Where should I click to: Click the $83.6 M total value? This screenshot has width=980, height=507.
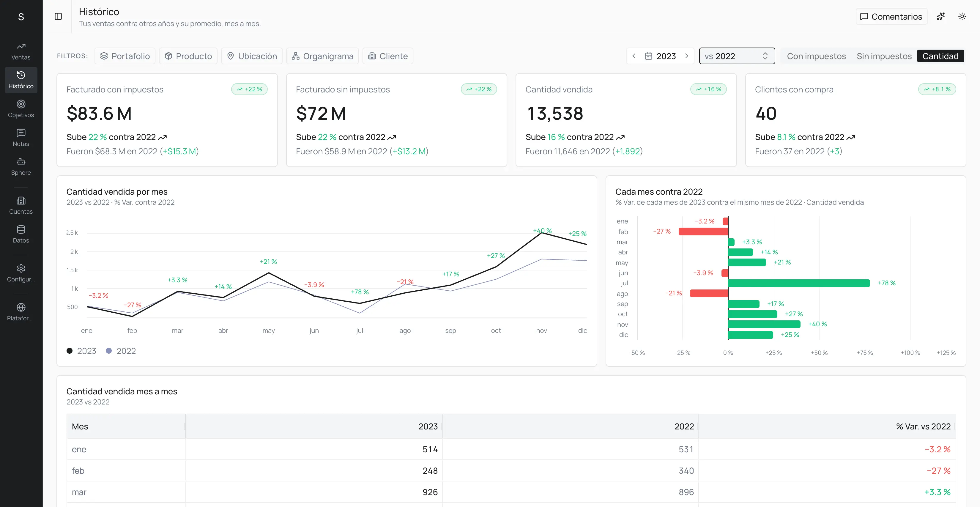pyautogui.click(x=99, y=113)
